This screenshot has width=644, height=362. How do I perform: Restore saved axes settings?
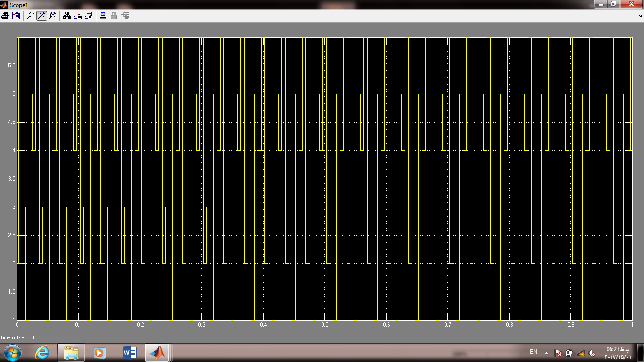click(89, 16)
